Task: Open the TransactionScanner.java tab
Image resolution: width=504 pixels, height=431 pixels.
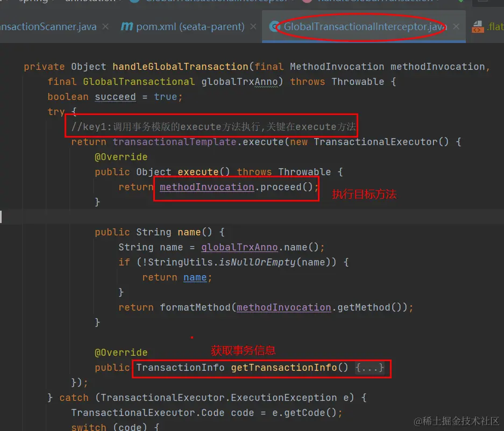Action: [x=48, y=27]
